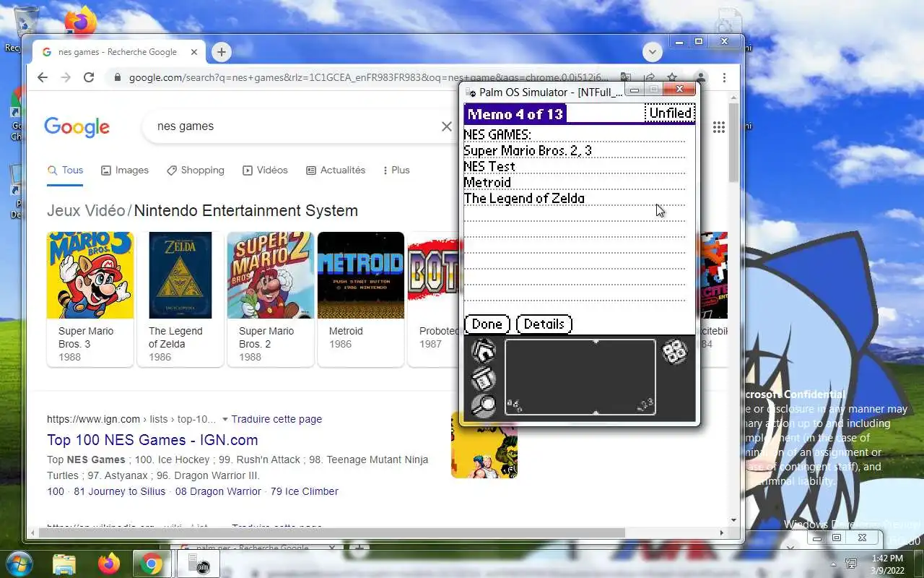Select the Tous search tab
This screenshot has width=924, height=578.
coord(65,171)
